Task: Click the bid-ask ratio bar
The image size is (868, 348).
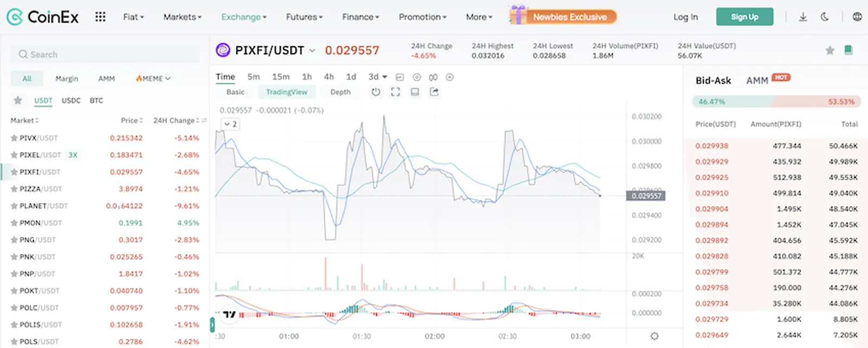Action: [x=776, y=101]
